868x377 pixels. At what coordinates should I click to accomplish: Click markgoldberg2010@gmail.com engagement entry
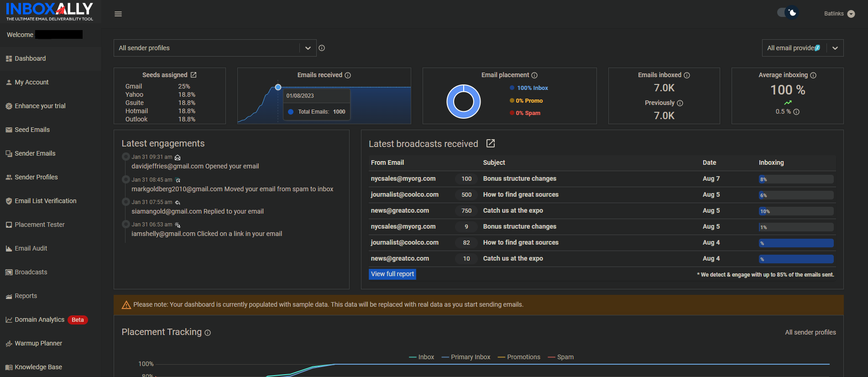[x=232, y=189]
